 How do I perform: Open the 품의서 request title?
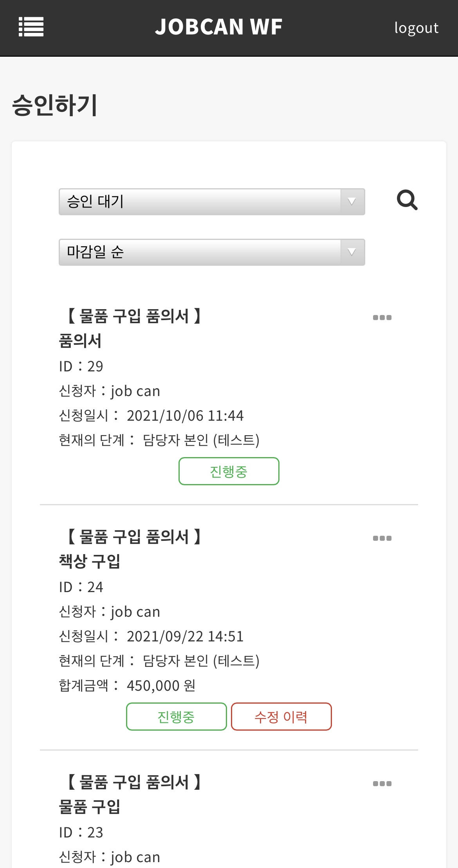click(80, 340)
